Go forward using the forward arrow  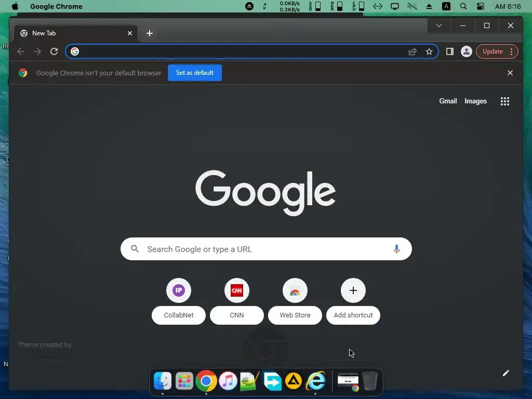pyautogui.click(x=37, y=51)
